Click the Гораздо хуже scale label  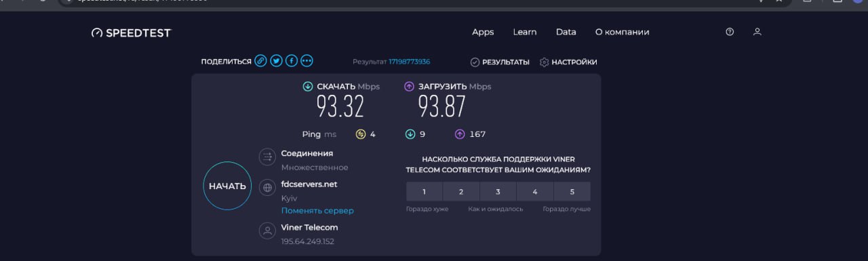(427, 209)
